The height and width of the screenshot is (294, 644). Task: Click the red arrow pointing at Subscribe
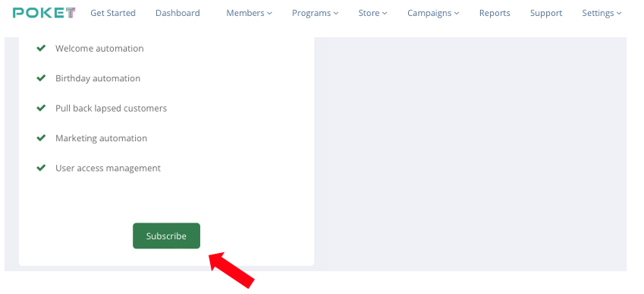[231, 270]
